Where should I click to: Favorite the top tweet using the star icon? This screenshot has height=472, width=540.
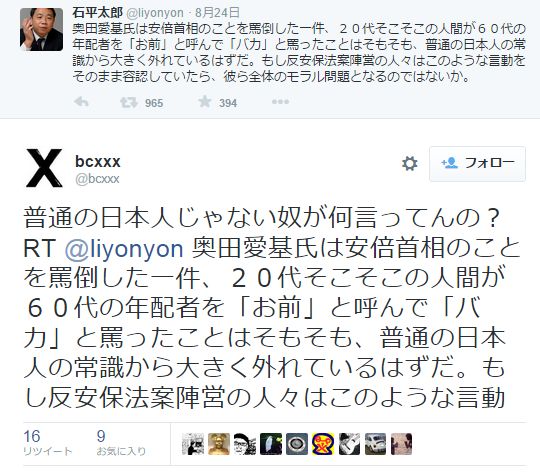tap(205, 102)
